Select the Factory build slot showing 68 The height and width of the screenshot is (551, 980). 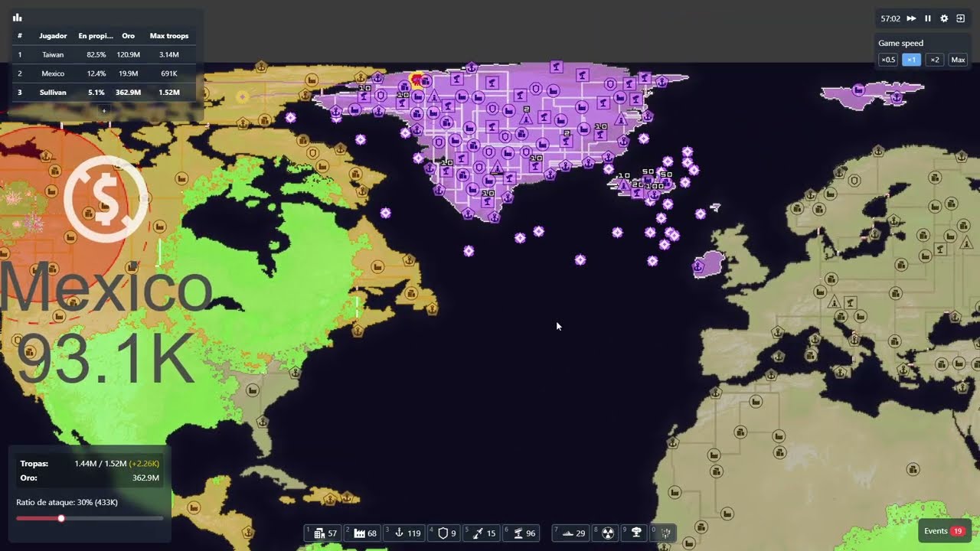click(361, 533)
